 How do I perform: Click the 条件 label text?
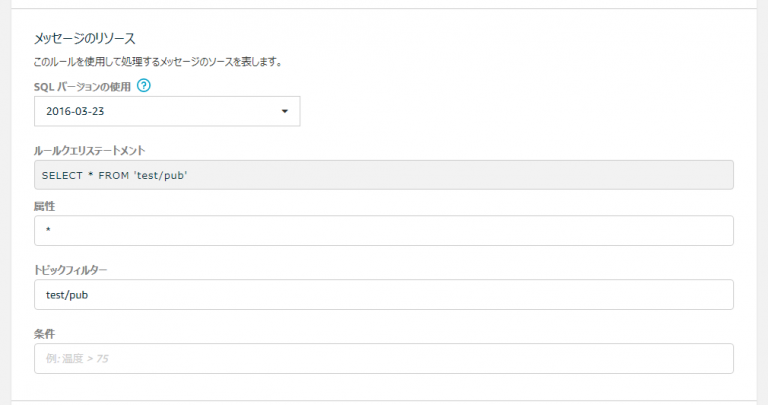click(x=44, y=334)
